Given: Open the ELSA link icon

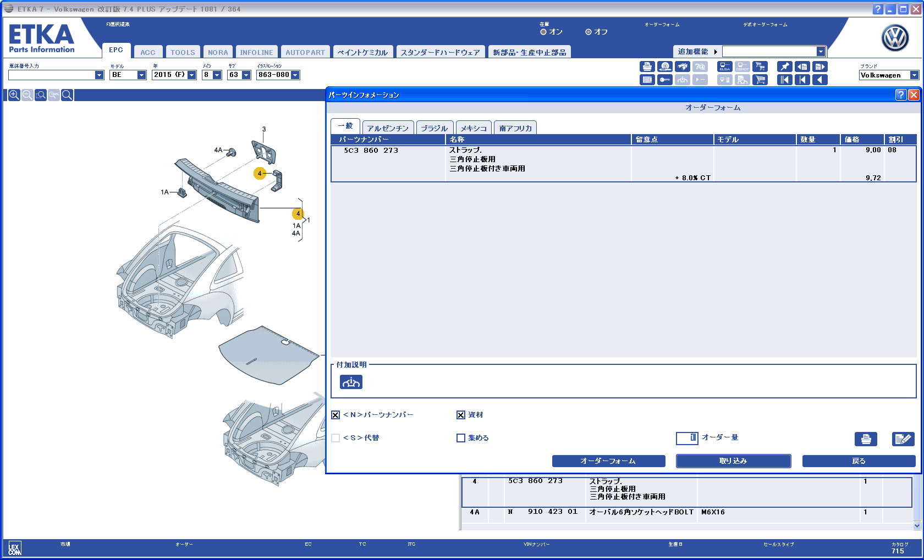Looking at the screenshot, I should tap(725, 66).
